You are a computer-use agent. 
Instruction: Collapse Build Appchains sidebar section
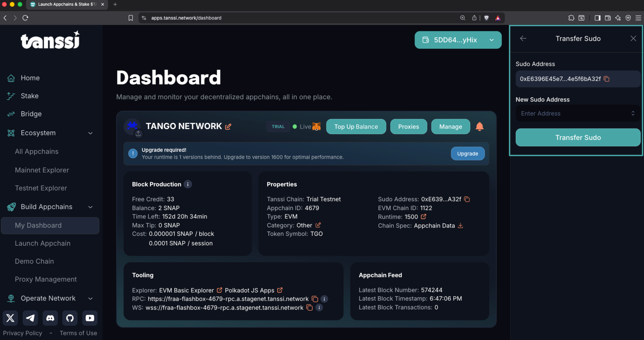click(90, 207)
